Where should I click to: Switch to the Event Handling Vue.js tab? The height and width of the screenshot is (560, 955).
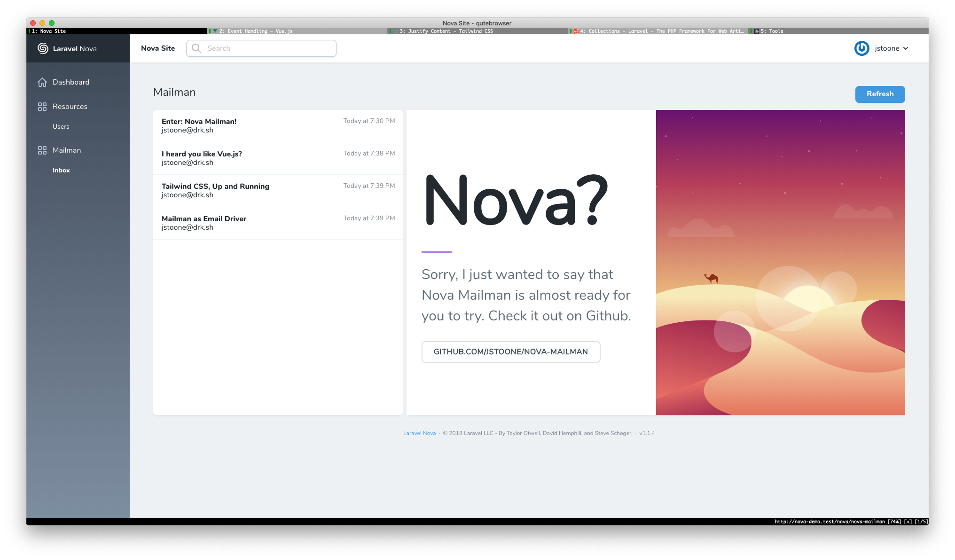(x=256, y=31)
